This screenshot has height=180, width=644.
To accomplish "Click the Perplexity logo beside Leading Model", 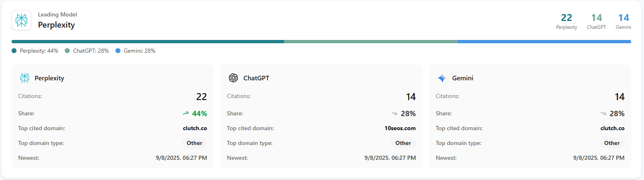I will click(x=21, y=20).
